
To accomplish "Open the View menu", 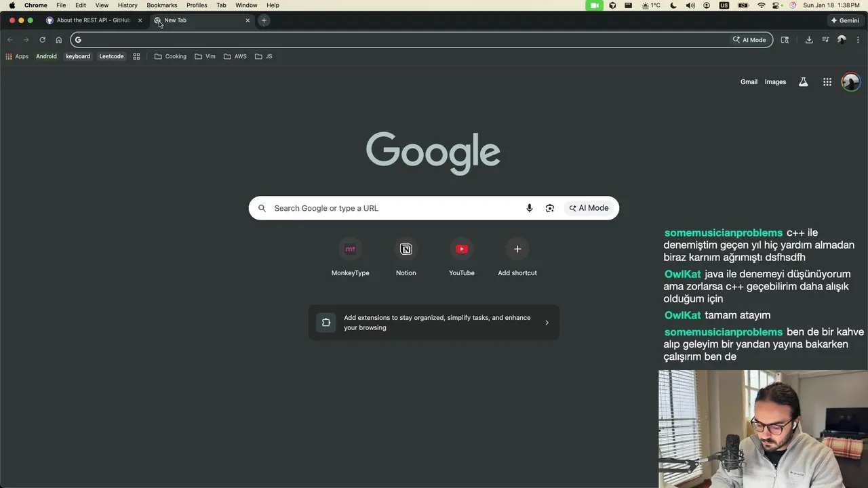I will [102, 5].
